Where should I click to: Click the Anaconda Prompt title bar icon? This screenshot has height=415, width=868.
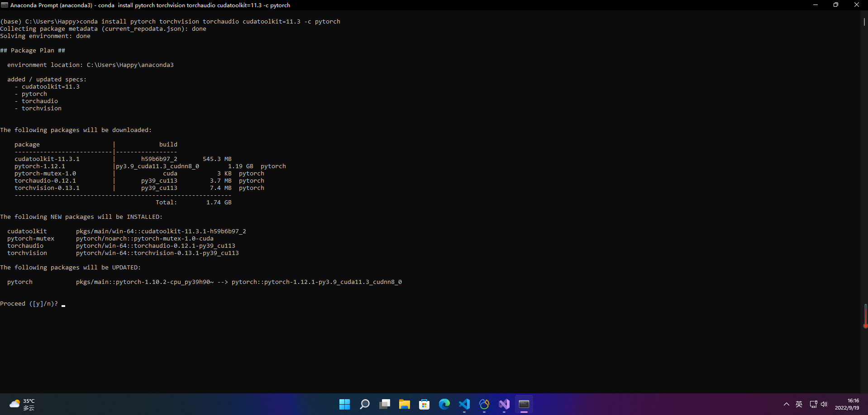(5, 5)
